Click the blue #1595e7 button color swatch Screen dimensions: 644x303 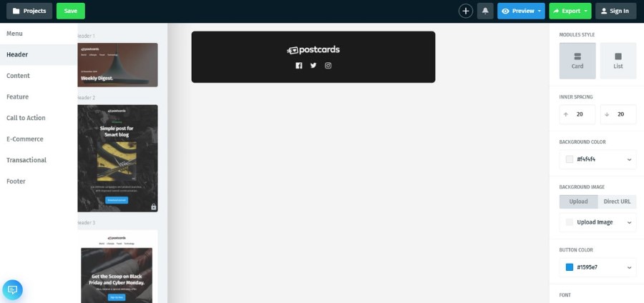(570, 267)
